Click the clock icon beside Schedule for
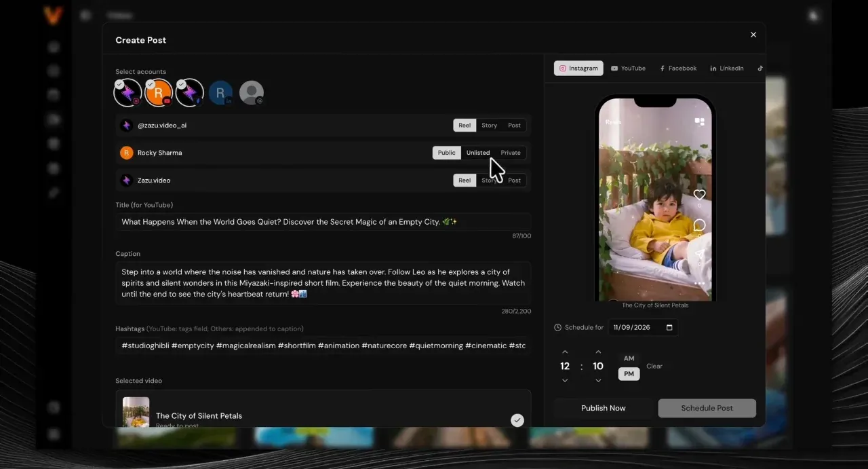This screenshot has width=868, height=469. click(x=558, y=327)
